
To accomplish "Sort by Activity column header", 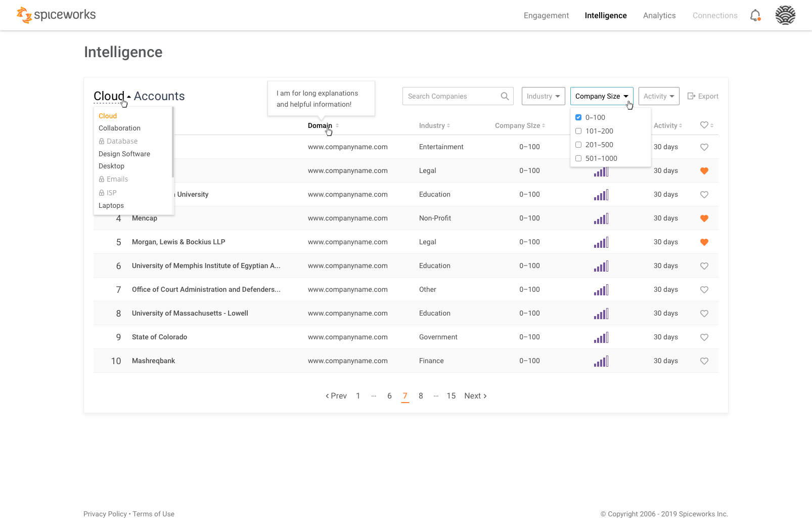I will 668,125.
